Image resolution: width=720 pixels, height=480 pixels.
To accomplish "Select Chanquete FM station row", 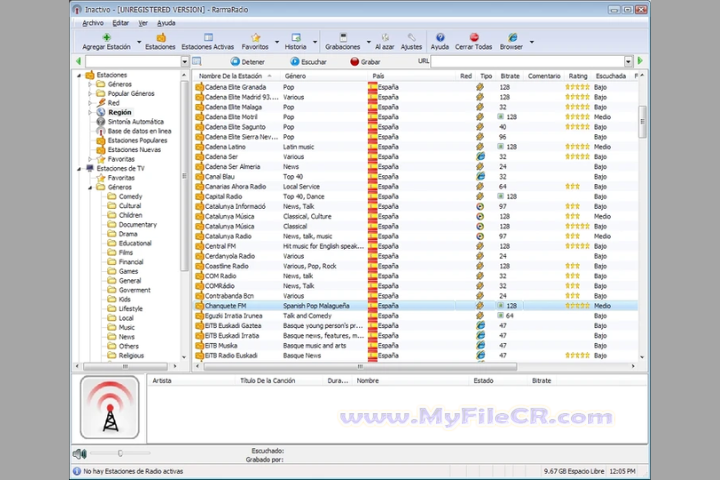I will [x=416, y=306].
